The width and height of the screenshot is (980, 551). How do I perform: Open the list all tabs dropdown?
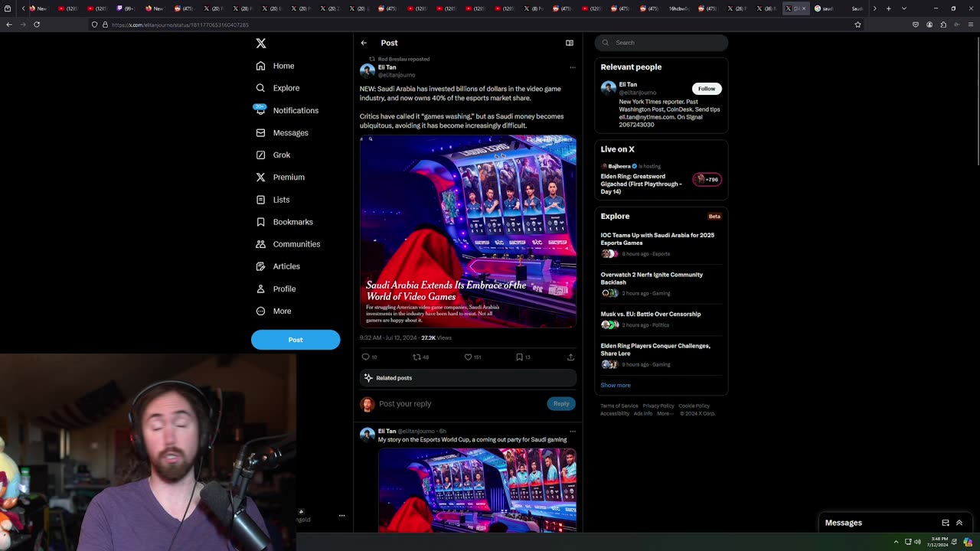pos(904,8)
